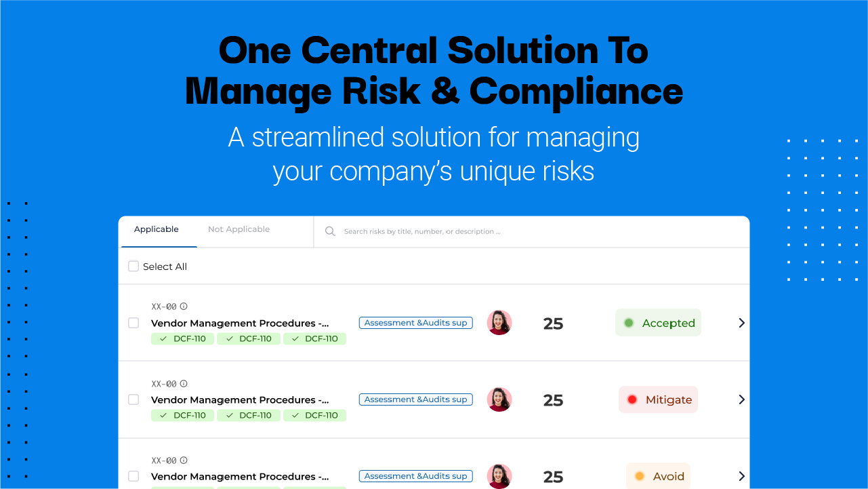Open info icon beside third XX-00
The image size is (868, 489).
tap(184, 460)
